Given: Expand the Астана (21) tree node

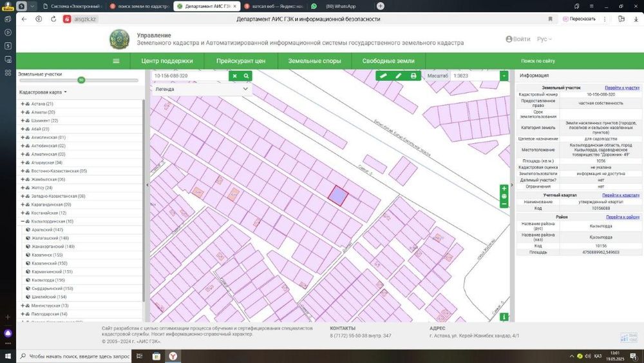Looking at the screenshot, I should pos(23,104).
